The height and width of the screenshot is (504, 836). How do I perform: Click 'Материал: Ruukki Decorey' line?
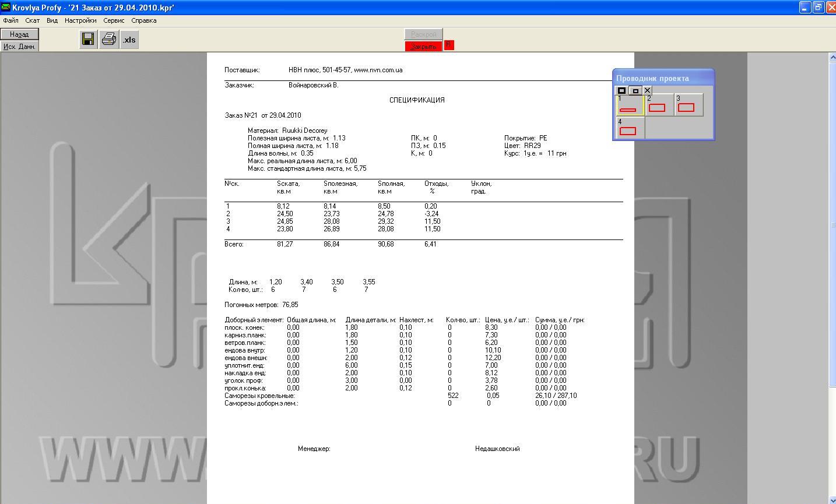pos(287,131)
